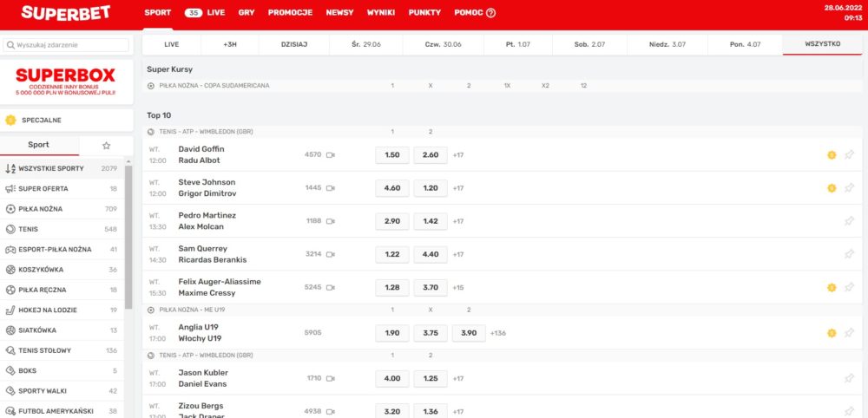This screenshot has height=418, width=868.
Task: Pin the Jason Kubler vs Daniel Evans match
Action: point(849,378)
